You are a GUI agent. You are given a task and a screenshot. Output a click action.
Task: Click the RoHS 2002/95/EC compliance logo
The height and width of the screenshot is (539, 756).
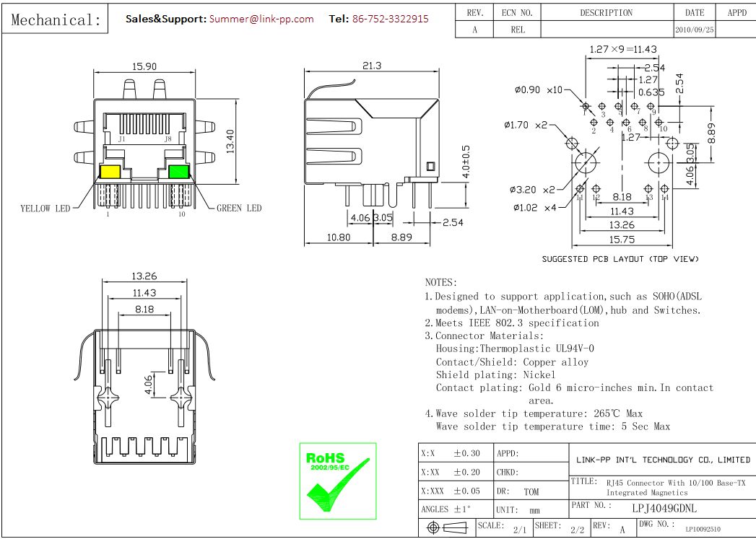coord(338,481)
